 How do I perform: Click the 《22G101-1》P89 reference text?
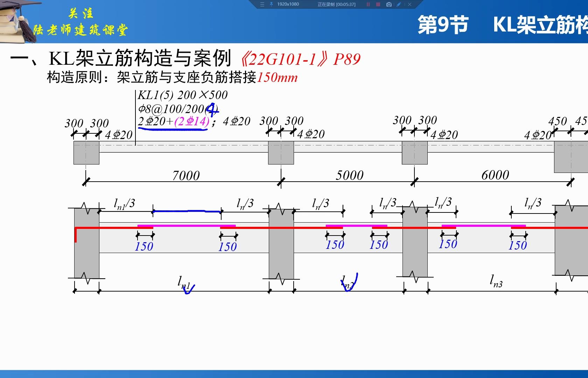point(300,59)
